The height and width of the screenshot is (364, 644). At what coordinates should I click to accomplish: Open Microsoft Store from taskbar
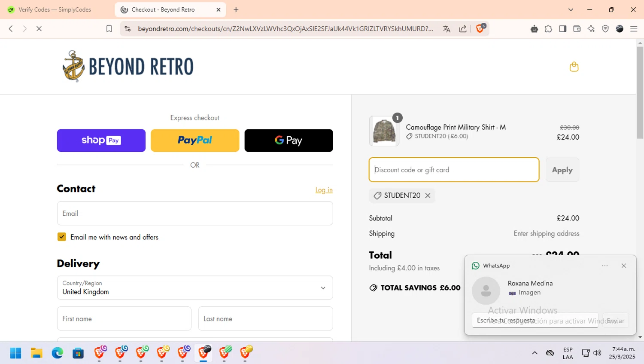coord(78,353)
